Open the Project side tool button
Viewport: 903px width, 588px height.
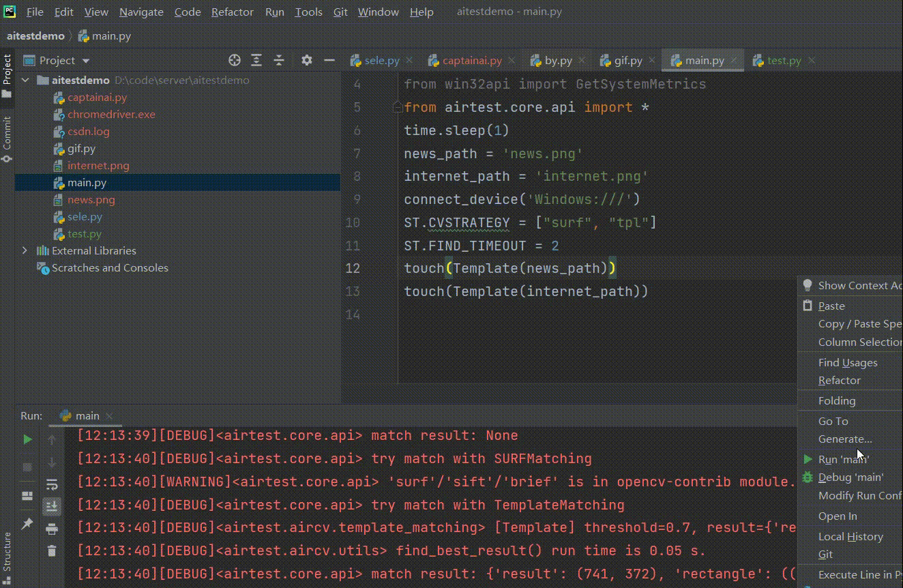coord(8,75)
